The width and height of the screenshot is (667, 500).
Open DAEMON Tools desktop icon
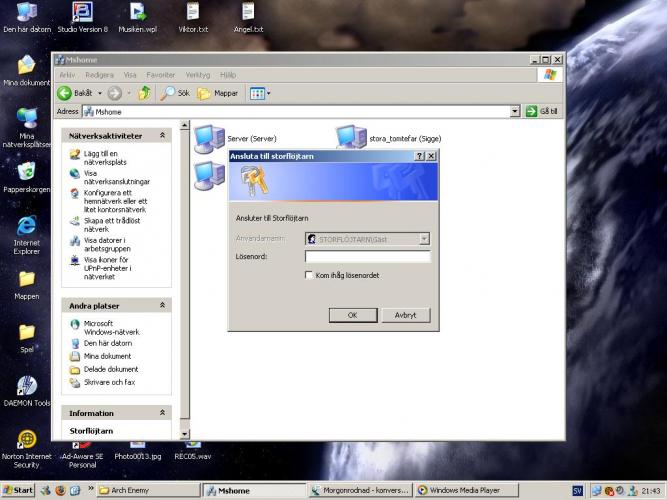point(27,386)
